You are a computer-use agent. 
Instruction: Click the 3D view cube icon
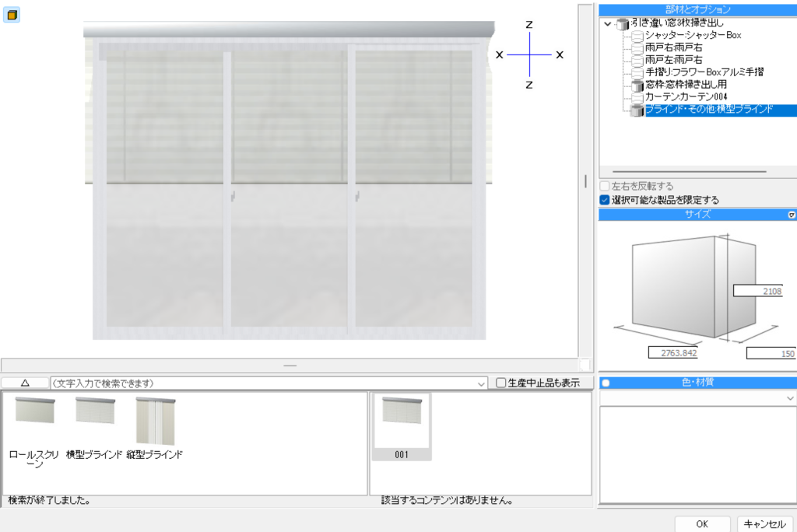click(12, 15)
